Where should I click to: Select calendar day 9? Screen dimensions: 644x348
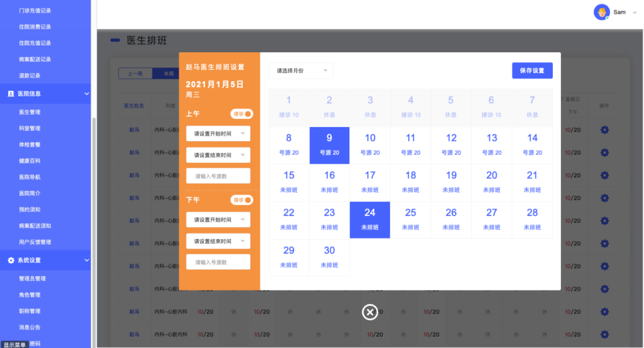click(329, 145)
